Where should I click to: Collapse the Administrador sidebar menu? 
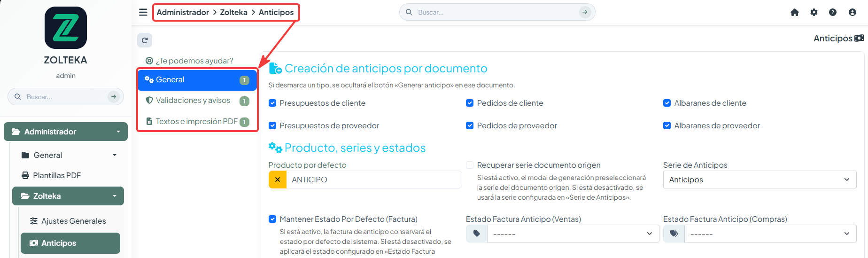tap(66, 132)
